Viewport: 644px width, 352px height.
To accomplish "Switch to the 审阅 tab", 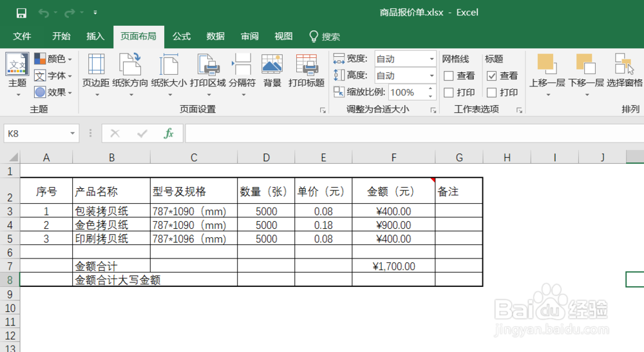I will click(x=250, y=37).
